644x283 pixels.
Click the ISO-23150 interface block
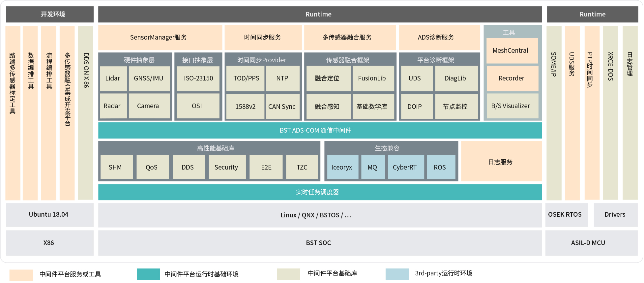tap(198, 79)
